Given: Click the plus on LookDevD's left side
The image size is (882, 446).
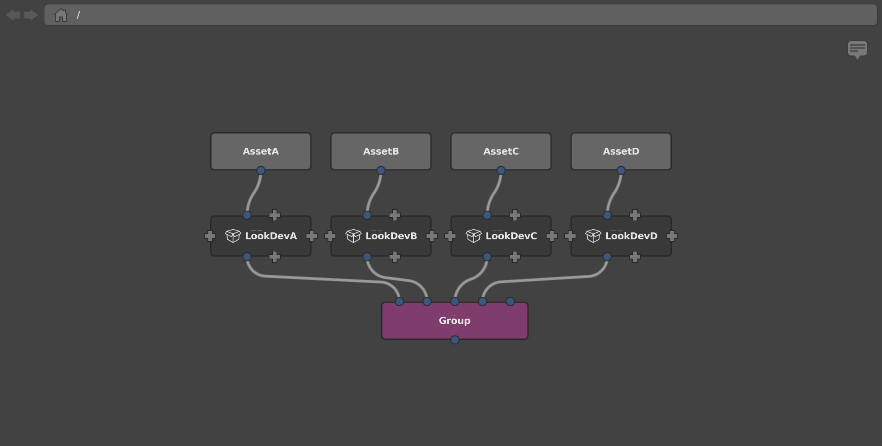Looking at the screenshot, I should pyautogui.click(x=570, y=236).
